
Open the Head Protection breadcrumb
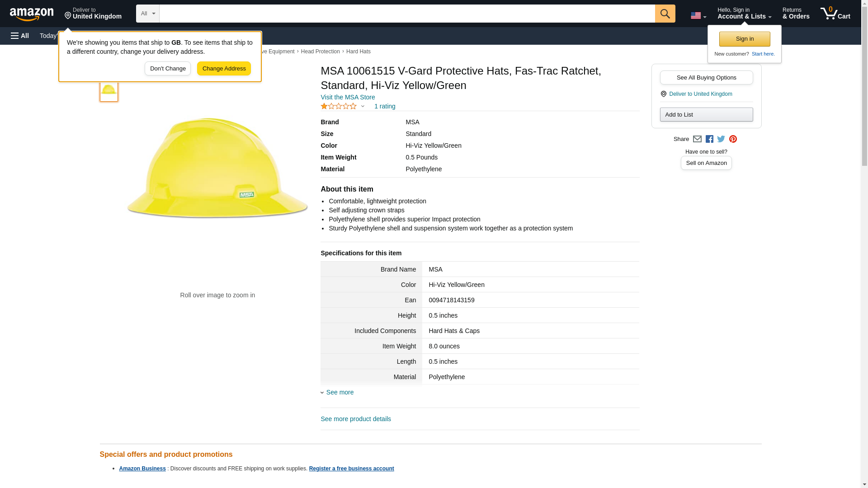click(320, 52)
